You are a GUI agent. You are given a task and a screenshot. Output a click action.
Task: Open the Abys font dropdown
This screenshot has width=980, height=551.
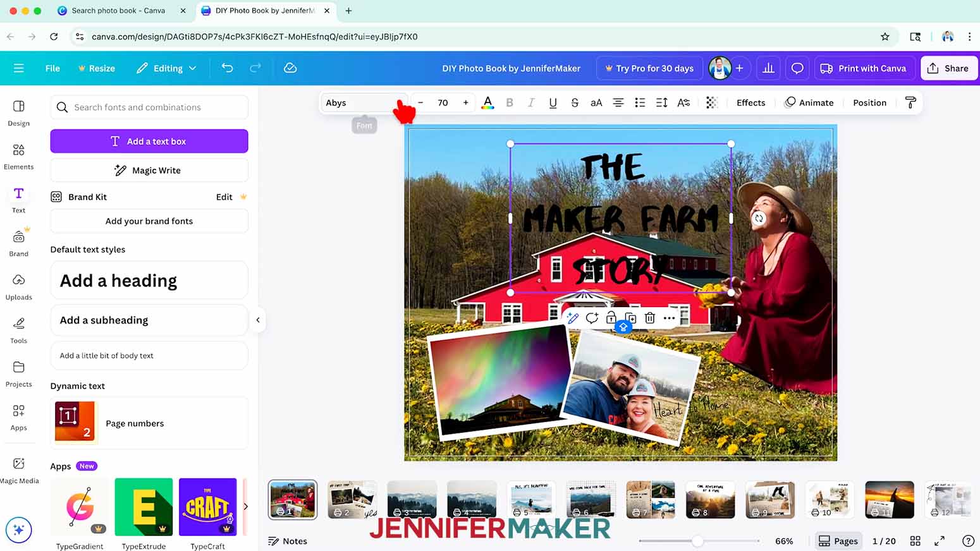pyautogui.click(x=364, y=102)
